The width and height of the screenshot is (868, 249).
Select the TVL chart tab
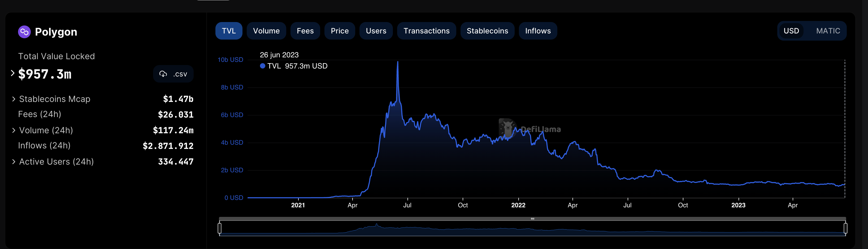[229, 31]
